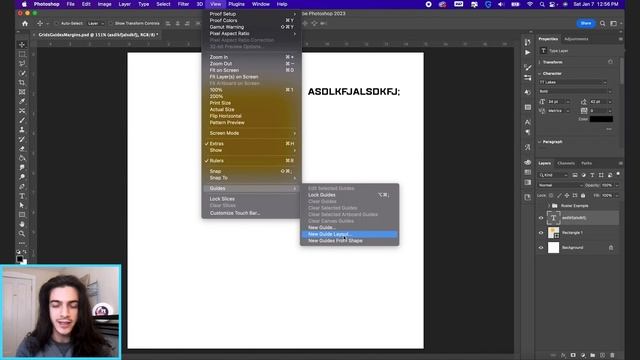Open search via options bar magnifier
Screen dimensions: 640x360
tap(602, 24)
